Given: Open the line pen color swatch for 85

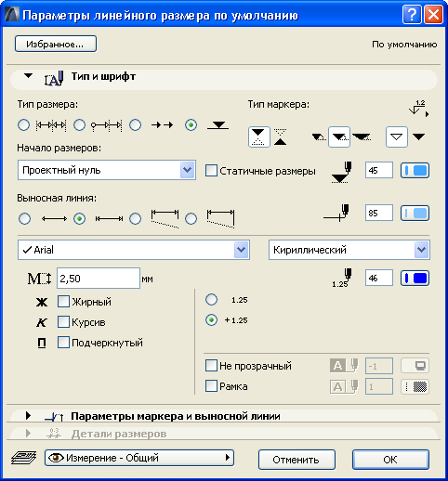Looking at the screenshot, I should tap(415, 213).
